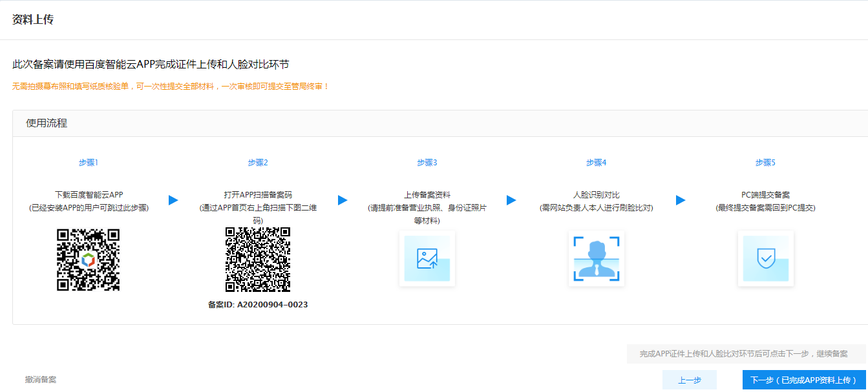Click the PC端提交备案 text

point(765,194)
